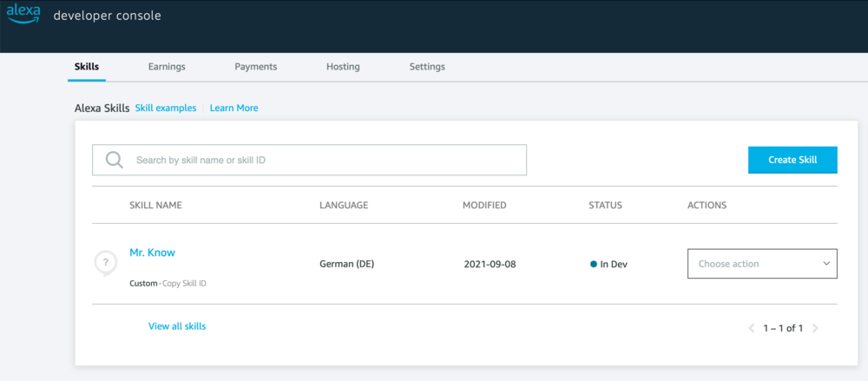Click Copy Skill ID

point(184,284)
